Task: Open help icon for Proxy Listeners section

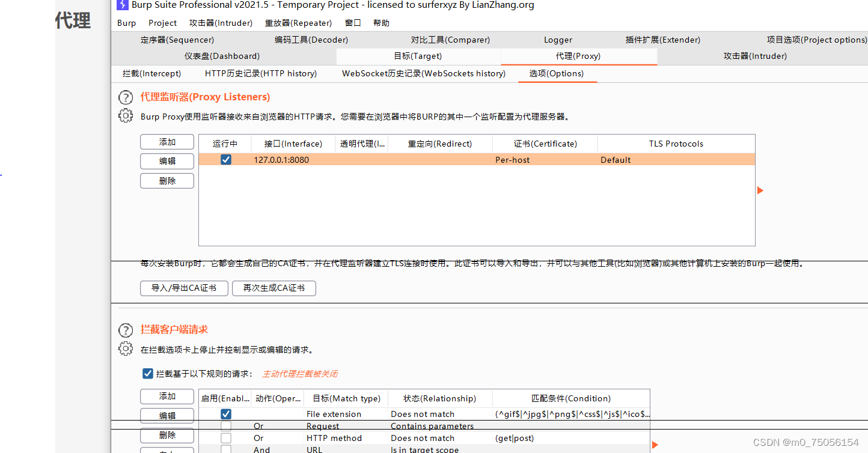Action: [125, 97]
